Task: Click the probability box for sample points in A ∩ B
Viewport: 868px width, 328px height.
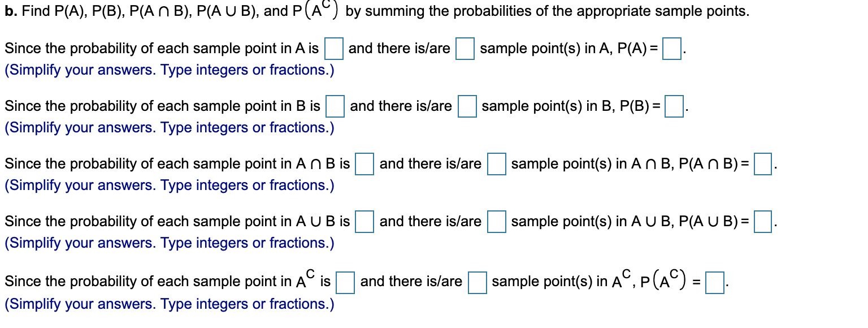Action: click(364, 165)
